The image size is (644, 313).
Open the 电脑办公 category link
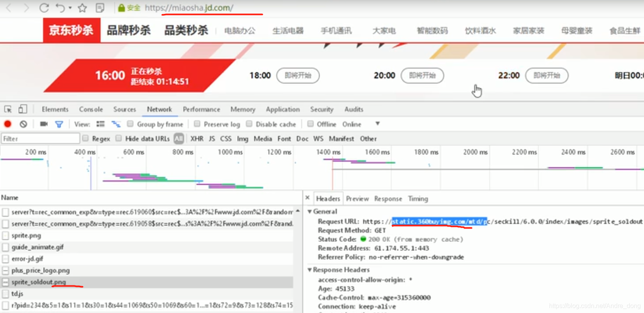[240, 31]
